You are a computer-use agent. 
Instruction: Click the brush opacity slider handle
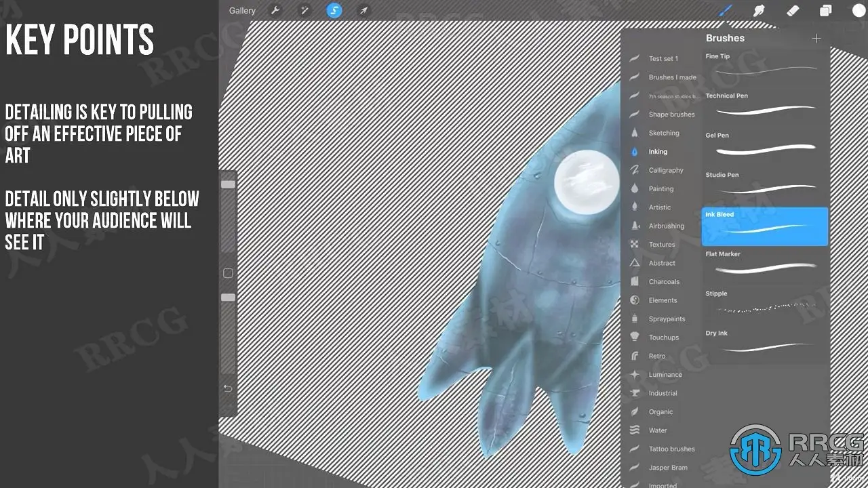pos(228,298)
